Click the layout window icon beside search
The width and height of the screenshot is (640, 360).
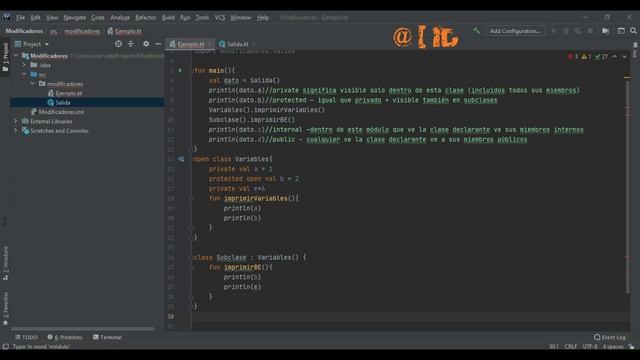[x=621, y=31]
